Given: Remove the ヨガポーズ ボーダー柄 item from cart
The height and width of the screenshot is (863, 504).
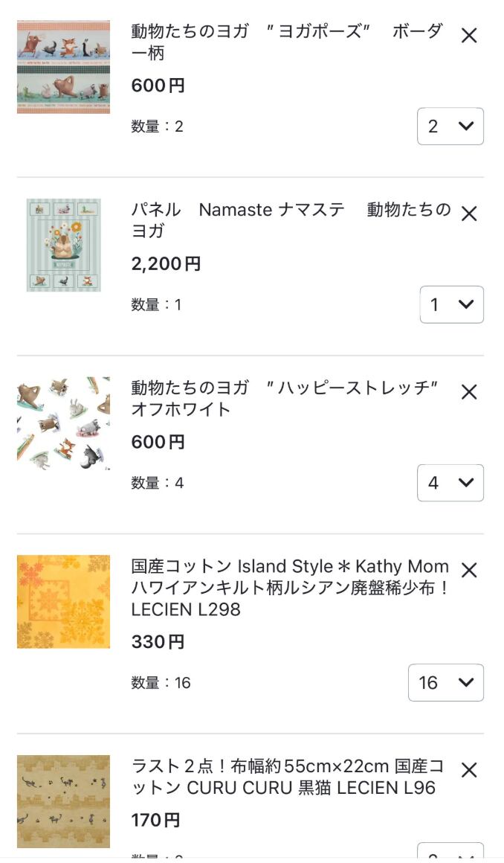Looking at the screenshot, I should 469,36.
